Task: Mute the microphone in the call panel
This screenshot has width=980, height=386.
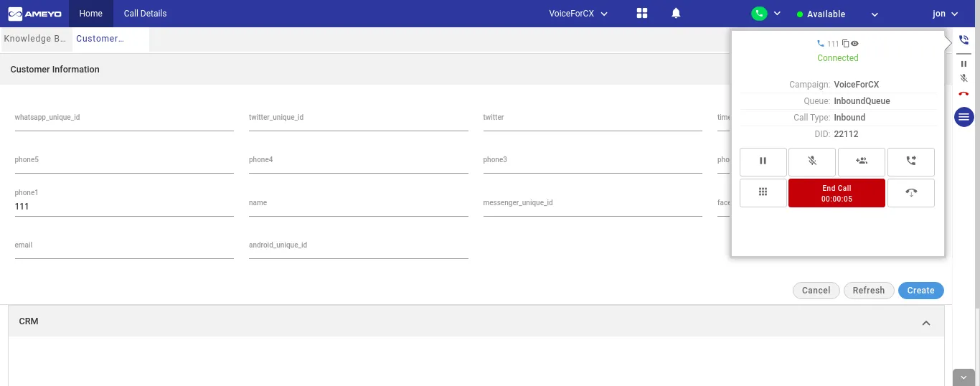Action: click(812, 161)
